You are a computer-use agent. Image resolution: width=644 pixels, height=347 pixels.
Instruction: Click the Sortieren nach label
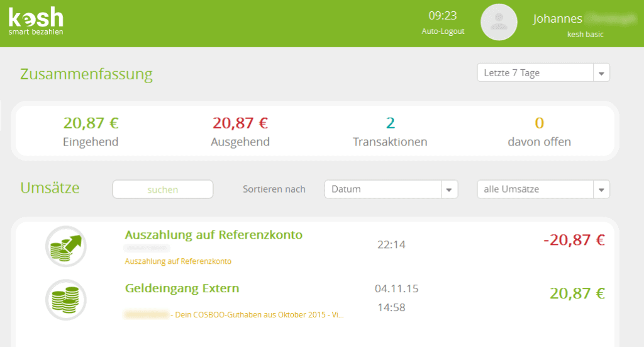click(274, 189)
